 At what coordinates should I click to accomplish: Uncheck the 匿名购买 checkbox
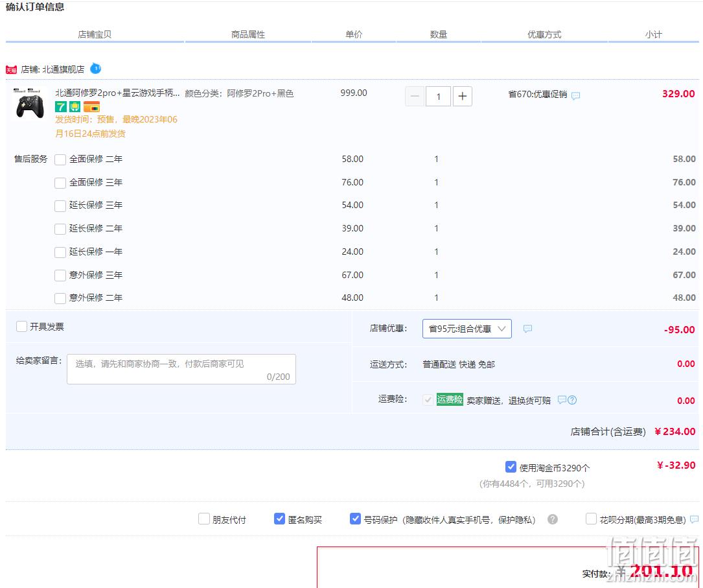(x=279, y=519)
